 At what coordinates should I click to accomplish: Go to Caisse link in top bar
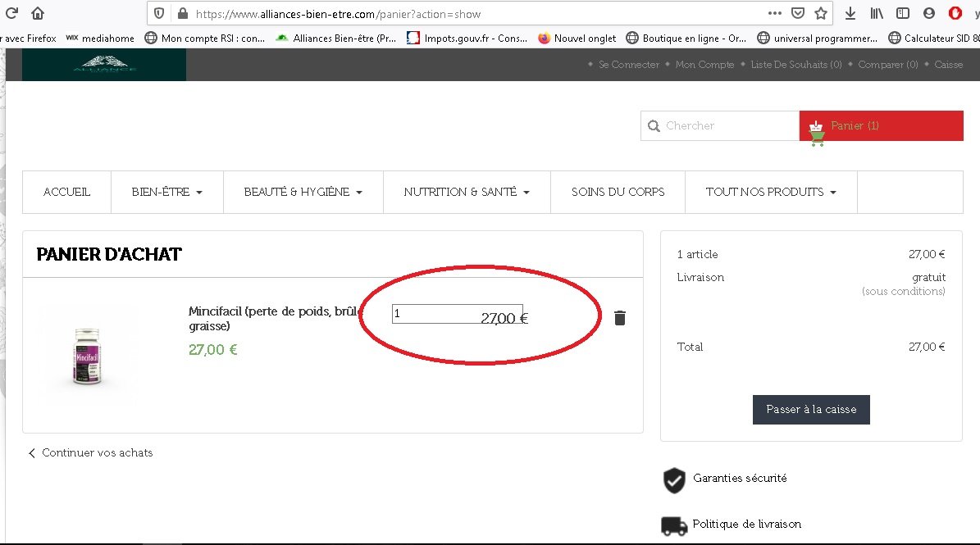pyautogui.click(x=948, y=64)
